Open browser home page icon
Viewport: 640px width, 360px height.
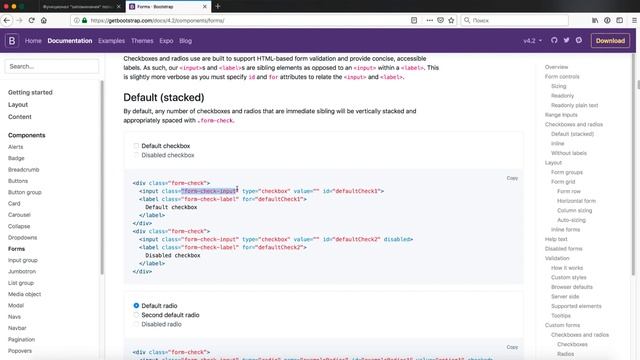pyautogui.click(x=44, y=20)
